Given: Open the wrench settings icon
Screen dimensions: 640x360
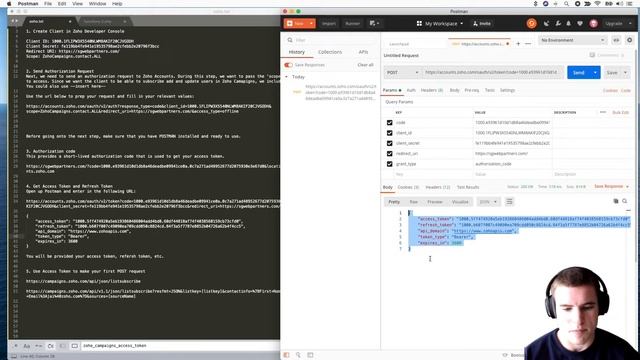Looking at the screenshot, I should [558, 24].
